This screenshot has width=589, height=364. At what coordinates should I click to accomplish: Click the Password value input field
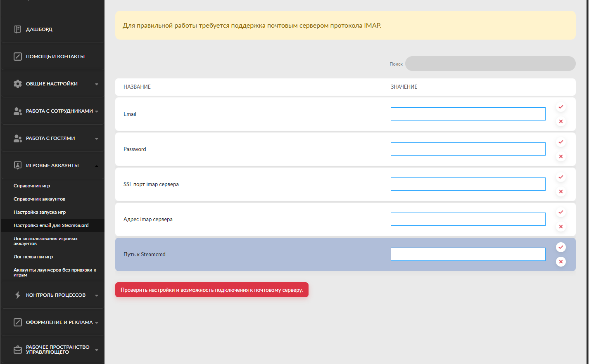tap(468, 149)
